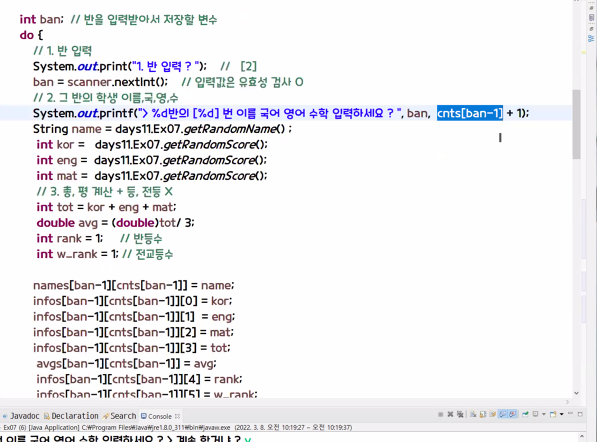Pin the console view
The width and height of the screenshot is (597, 442).
[x=525, y=414]
